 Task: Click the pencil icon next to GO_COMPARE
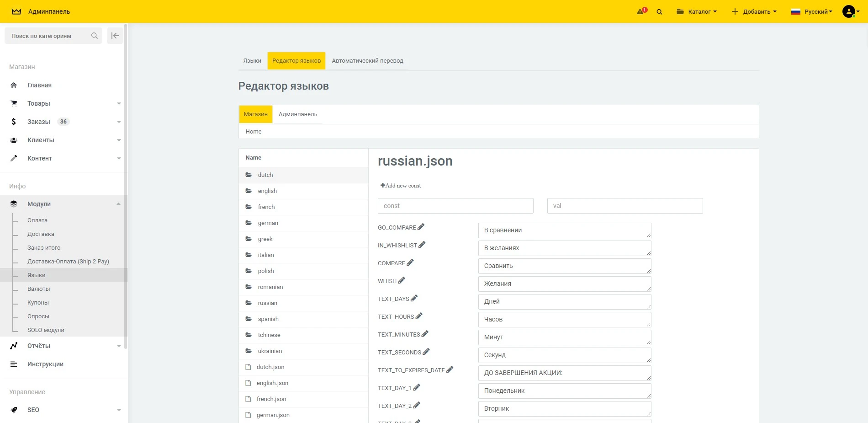click(421, 227)
